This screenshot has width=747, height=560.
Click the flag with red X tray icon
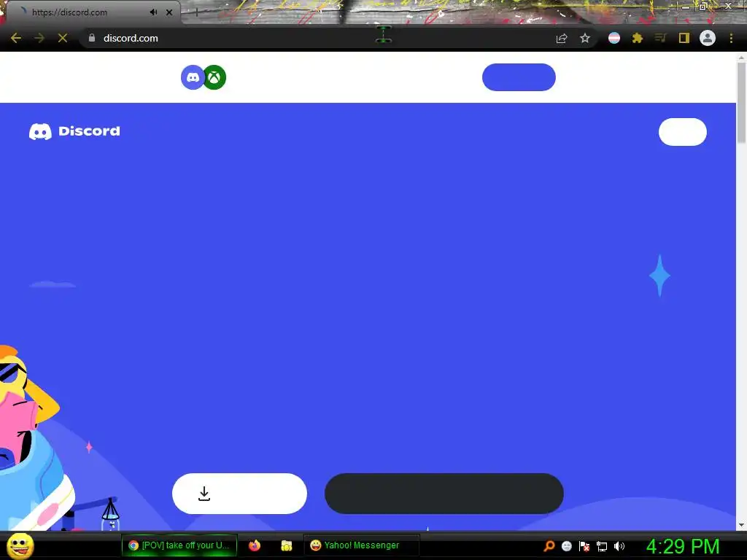click(x=584, y=546)
